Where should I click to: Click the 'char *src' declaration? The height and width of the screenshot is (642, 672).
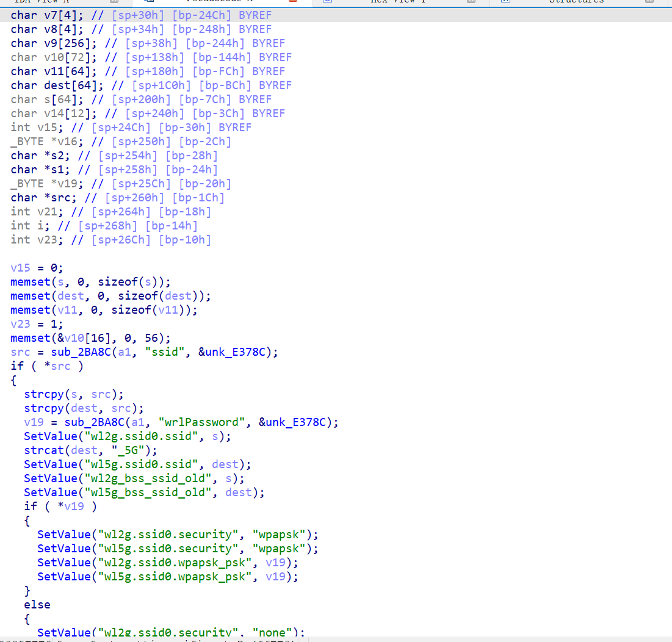point(117,198)
